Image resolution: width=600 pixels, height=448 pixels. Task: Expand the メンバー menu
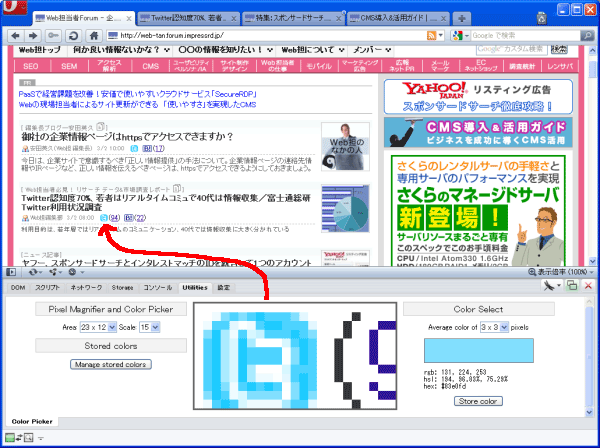(x=371, y=50)
